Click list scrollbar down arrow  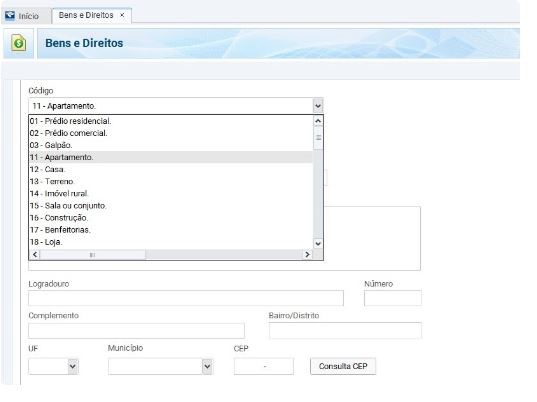(x=318, y=244)
